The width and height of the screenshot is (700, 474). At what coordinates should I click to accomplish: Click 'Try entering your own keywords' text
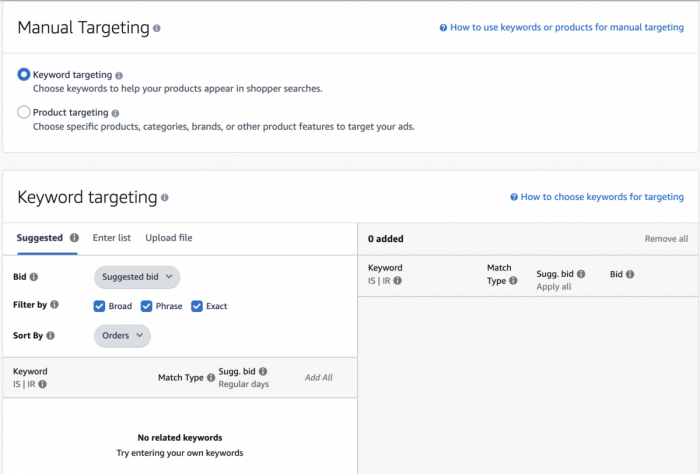pos(180,453)
